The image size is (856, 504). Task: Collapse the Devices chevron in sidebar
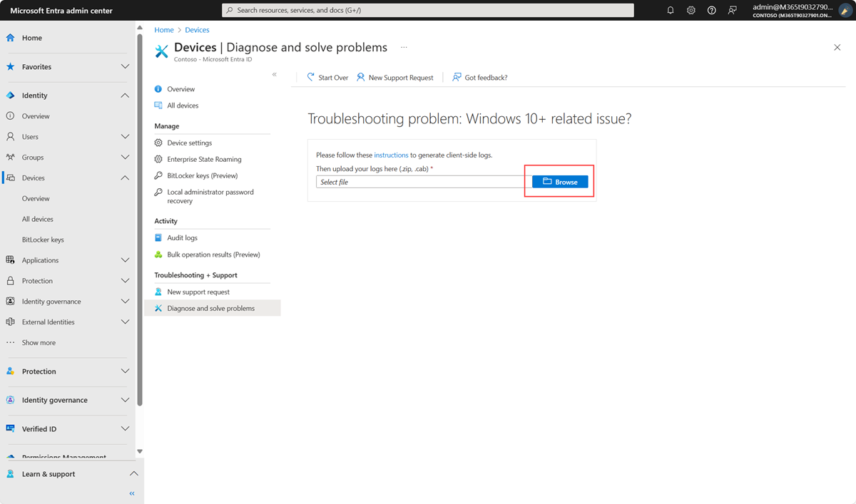pyautogui.click(x=125, y=178)
